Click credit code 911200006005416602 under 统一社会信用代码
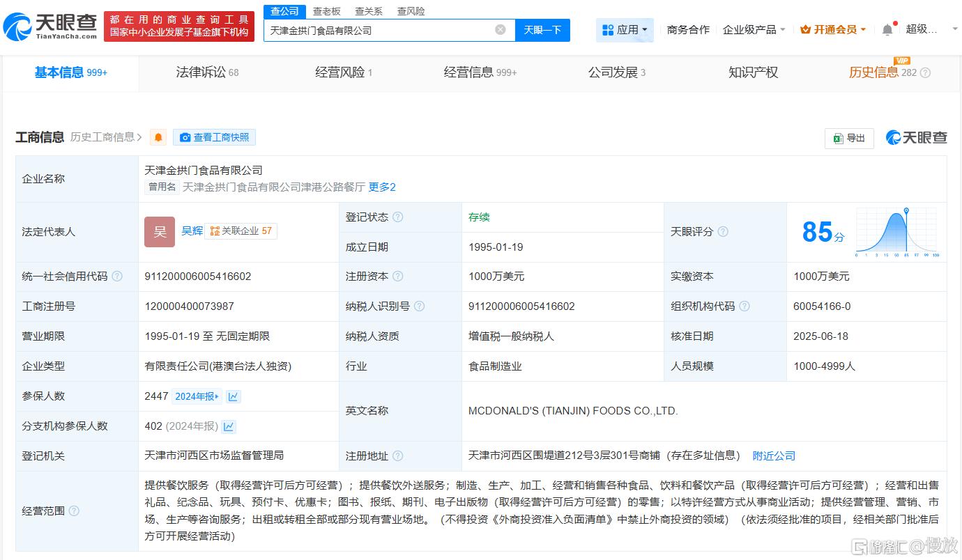The width and height of the screenshot is (962, 560). coord(198,277)
